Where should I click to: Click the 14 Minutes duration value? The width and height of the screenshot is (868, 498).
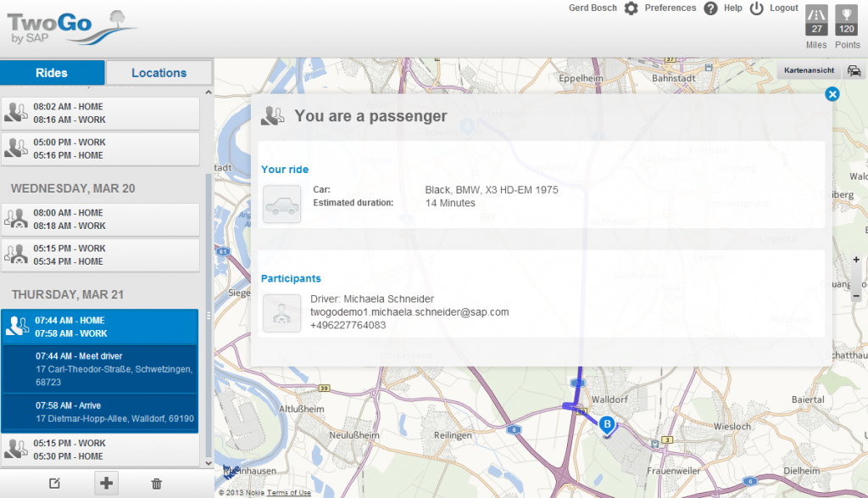pos(450,204)
